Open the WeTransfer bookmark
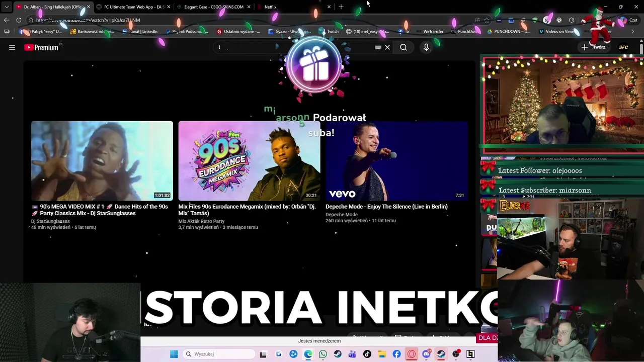 (x=429, y=31)
